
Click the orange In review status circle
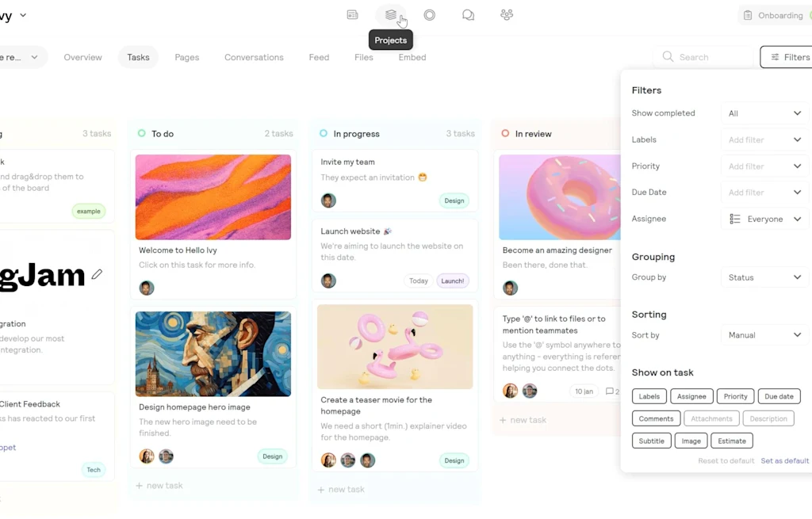click(x=505, y=133)
